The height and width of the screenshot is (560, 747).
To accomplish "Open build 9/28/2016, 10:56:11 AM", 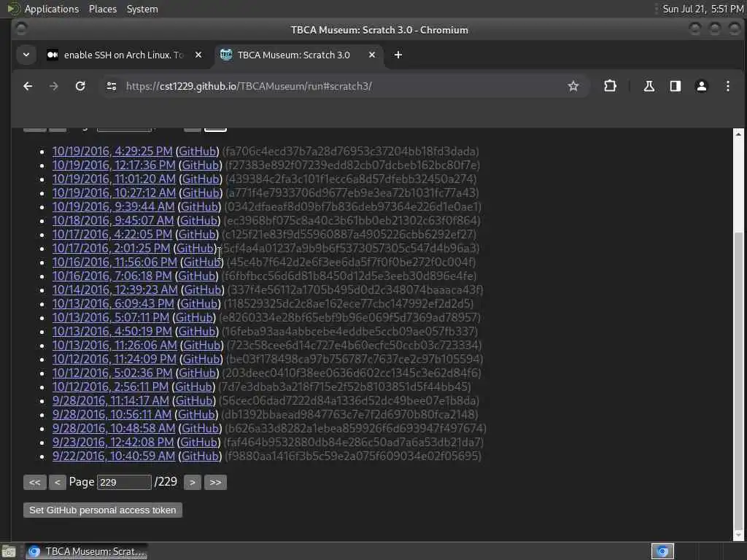I will 112,414.
